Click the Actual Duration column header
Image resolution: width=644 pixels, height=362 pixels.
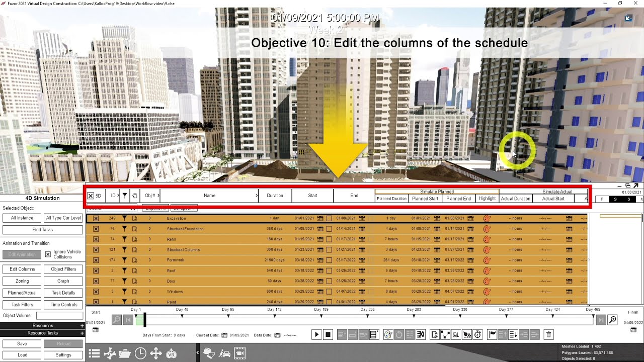[516, 199]
